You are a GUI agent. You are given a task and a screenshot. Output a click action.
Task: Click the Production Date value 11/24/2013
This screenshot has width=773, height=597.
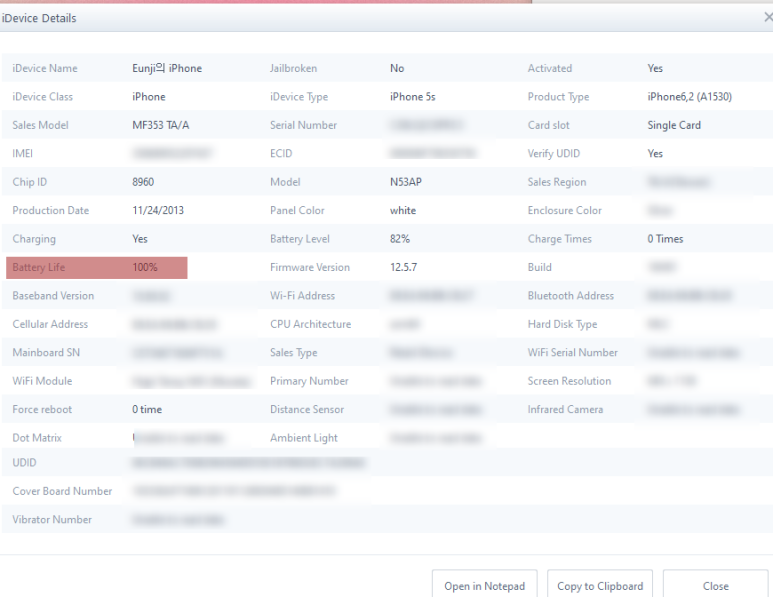[158, 211]
